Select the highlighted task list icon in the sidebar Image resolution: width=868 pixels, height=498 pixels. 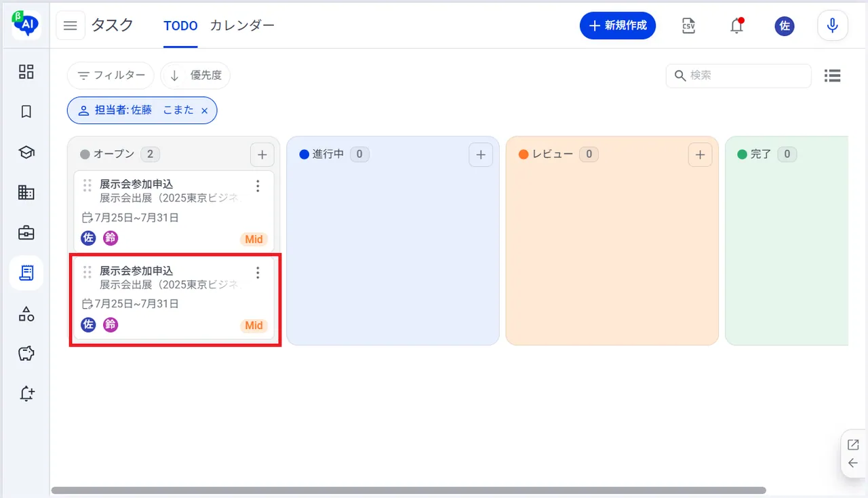point(26,273)
